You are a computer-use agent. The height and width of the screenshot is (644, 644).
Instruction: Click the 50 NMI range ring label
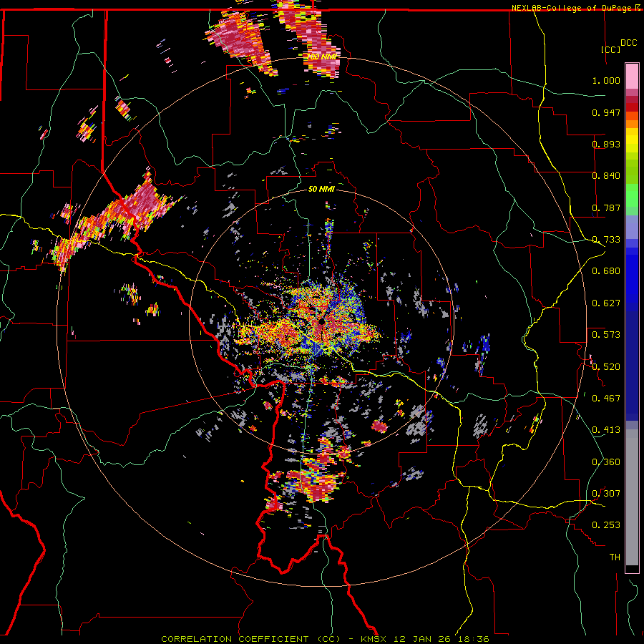(x=321, y=189)
